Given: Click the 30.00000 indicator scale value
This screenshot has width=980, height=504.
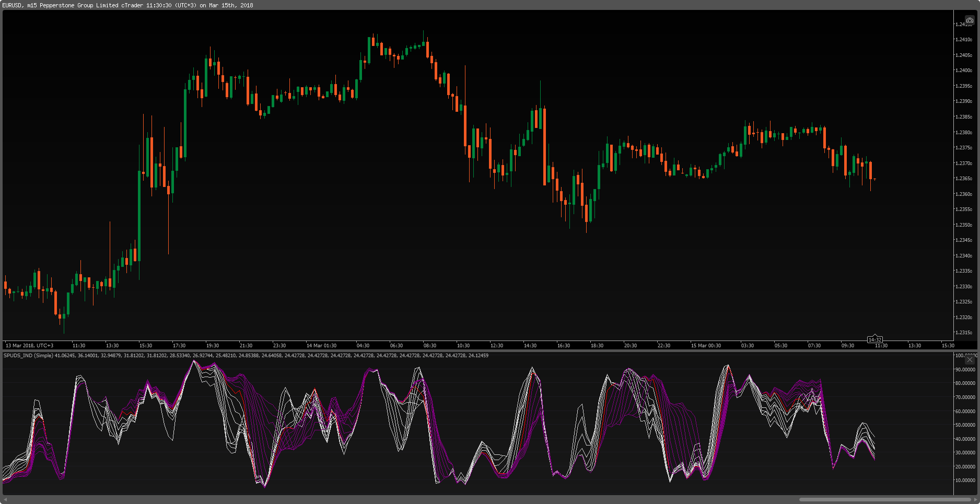Looking at the screenshot, I should pyautogui.click(x=965, y=453).
